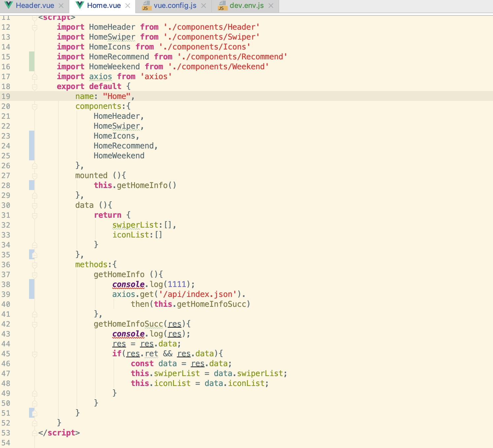Screen dimensions: 493x448
Task: Click the Vue icon on Home.vue tab
Action: (80, 5)
